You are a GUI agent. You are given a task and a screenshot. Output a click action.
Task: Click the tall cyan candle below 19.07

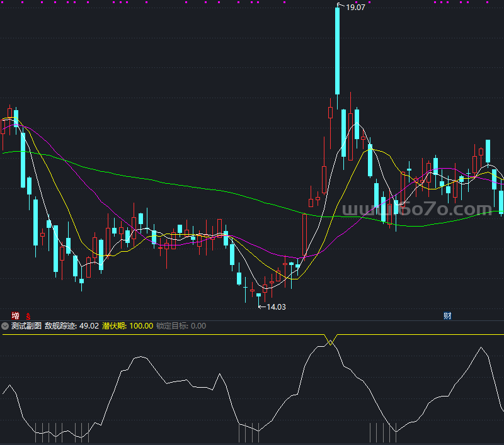click(x=337, y=51)
